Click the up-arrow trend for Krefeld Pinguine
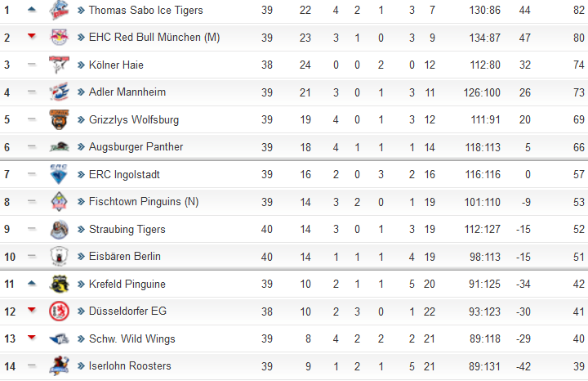This screenshot has height=381, width=588. coord(32,284)
